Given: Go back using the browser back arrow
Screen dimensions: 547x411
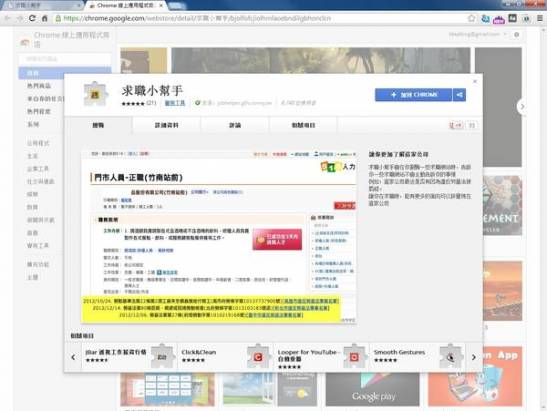Looking at the screenshot, I should click(x=8, y=18).
